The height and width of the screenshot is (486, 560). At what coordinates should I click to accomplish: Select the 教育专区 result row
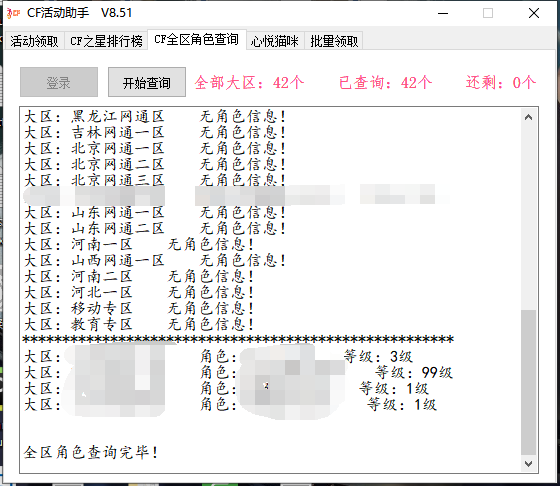(x=139, y=325)
